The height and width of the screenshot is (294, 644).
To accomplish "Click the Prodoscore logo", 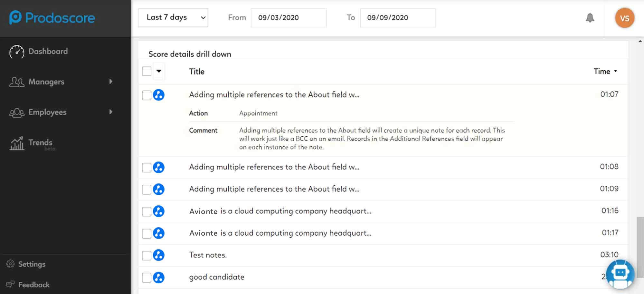I will coord(52,18).
